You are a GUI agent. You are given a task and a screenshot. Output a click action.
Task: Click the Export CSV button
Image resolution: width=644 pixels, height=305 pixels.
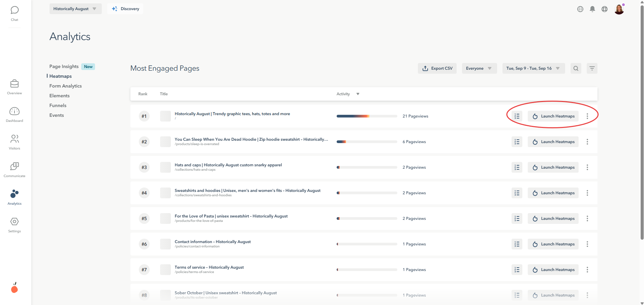click(x=437, y=68)
